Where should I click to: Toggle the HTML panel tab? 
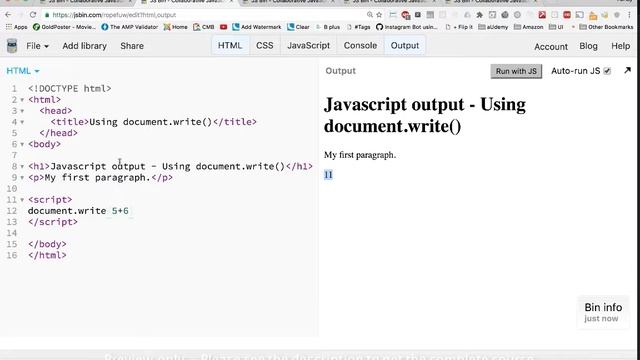pos(230,45)
